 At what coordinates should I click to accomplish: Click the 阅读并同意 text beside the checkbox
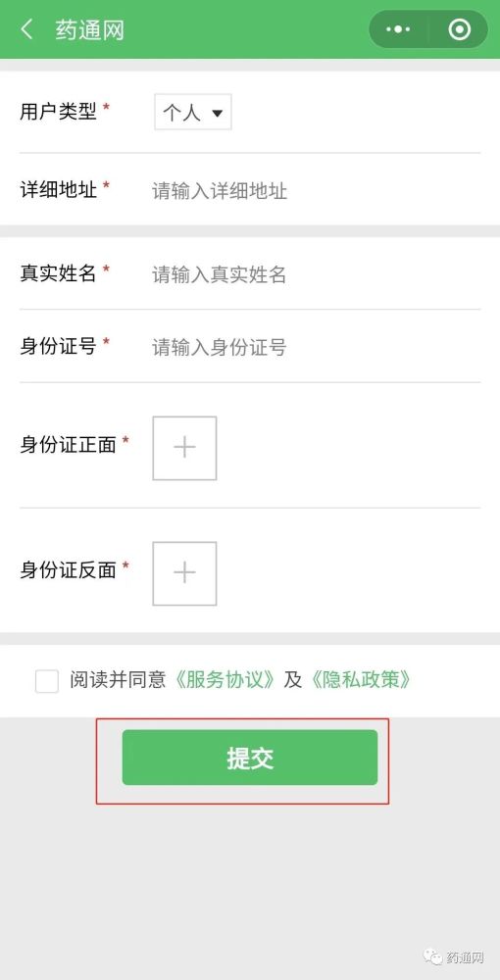point(118,680)
